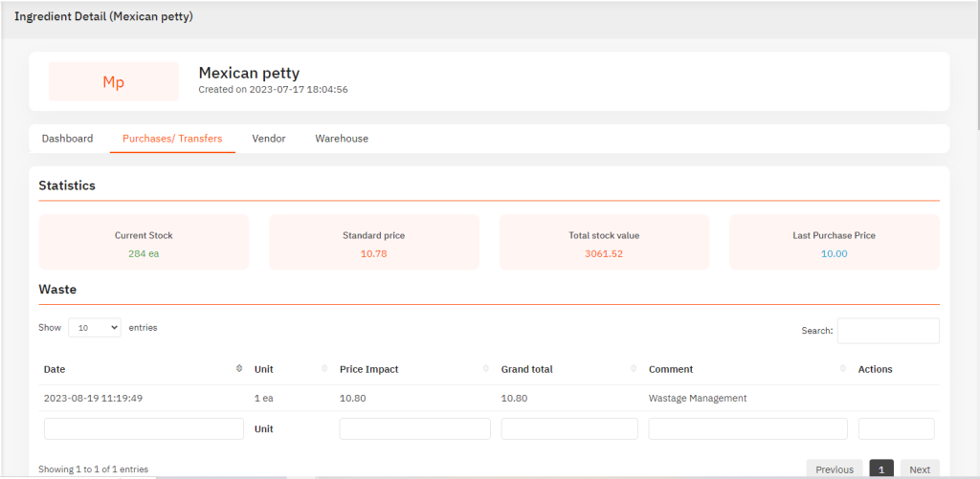
Task: Click the Date column filter box
Action: [144, 429]
